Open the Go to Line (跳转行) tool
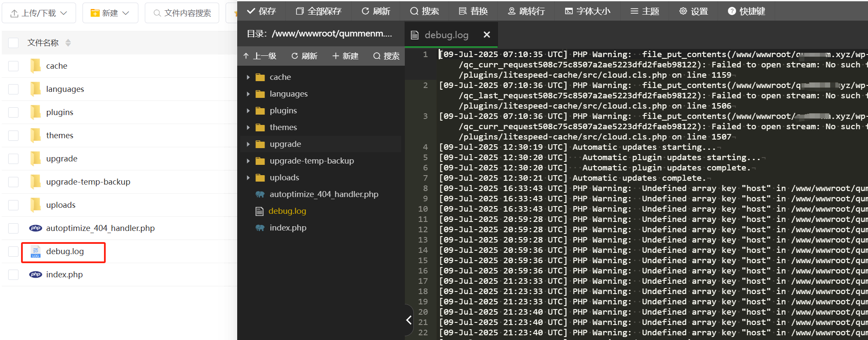Viewport: 868px width, 340px height. (x=526, y=11)
